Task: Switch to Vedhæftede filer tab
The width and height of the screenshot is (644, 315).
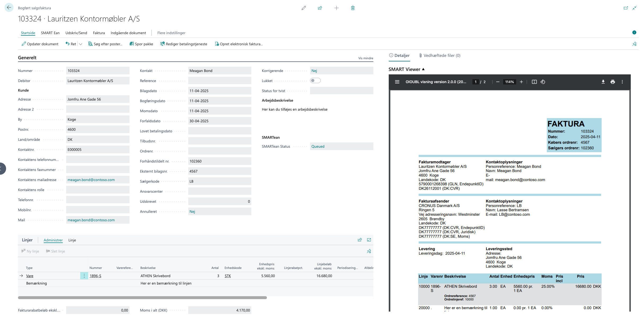Action: tap(440, 55)
